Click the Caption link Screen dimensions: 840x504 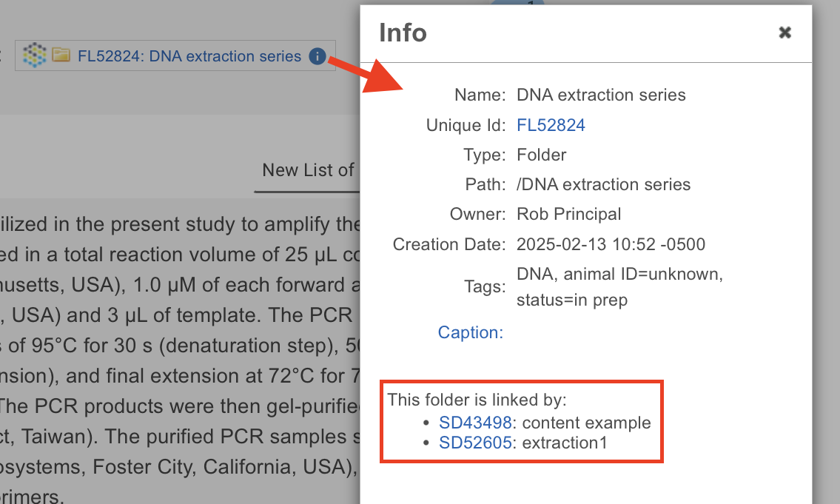[x=470, y=332]
